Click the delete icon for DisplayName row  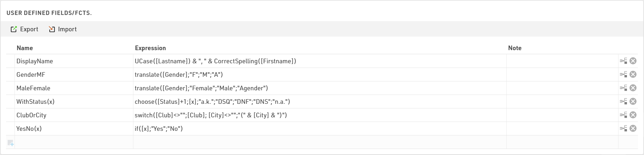coord(633,61)
